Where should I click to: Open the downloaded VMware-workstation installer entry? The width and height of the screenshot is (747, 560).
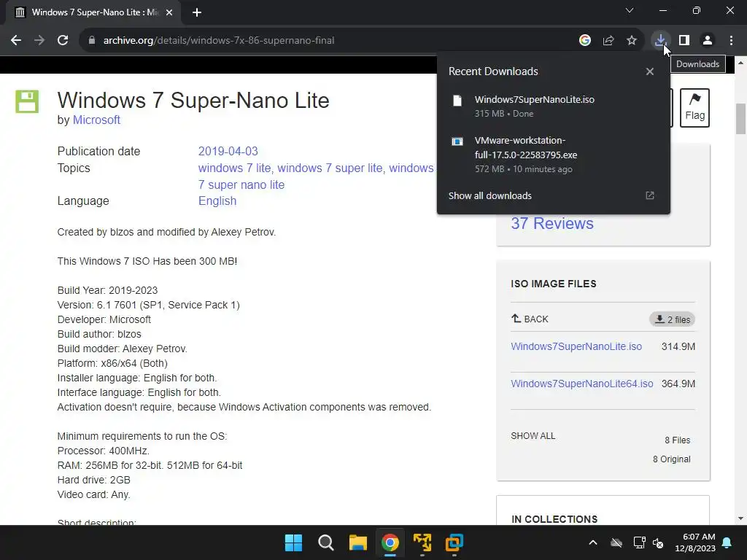pyautogui.click(x=553, y=155)
